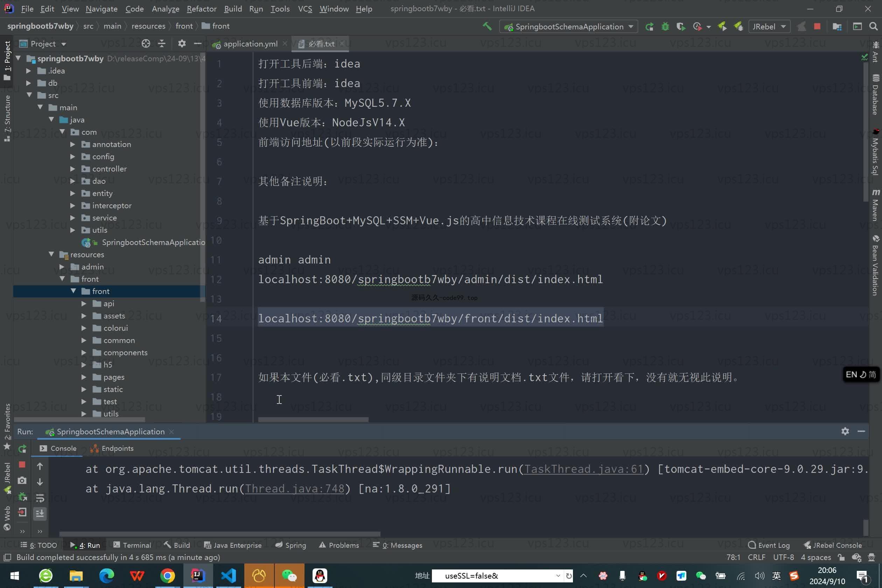Click Windows Start button

[x=14, y=576]
